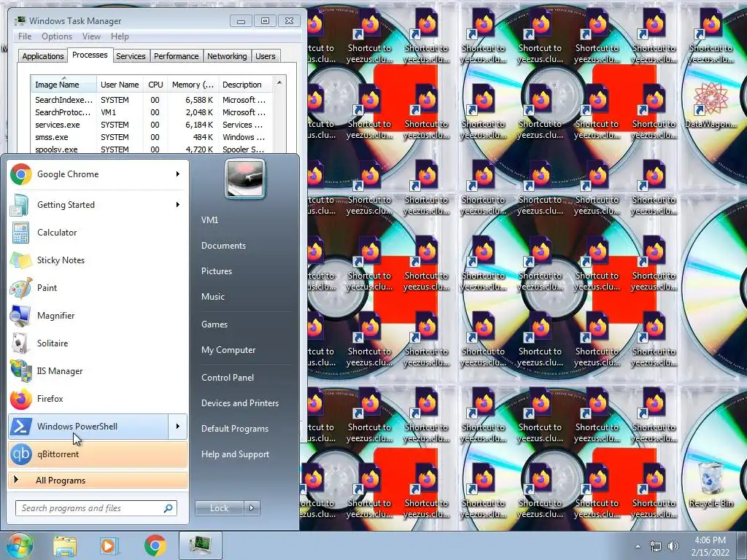Open Task Manager View menu
Viewport: 747px width, 560px height.
click(91, 36)
